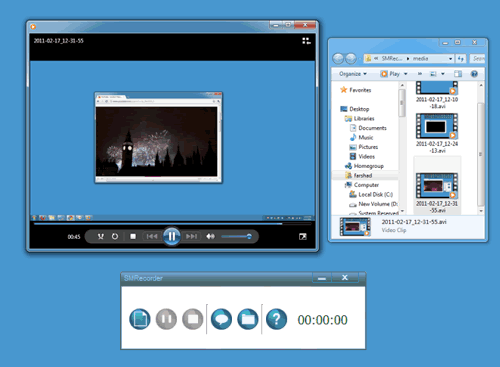The image size is (500, 367).
Task: Select video file 2011-02-17_12-10-18.avi
Action: coord(437,95)
